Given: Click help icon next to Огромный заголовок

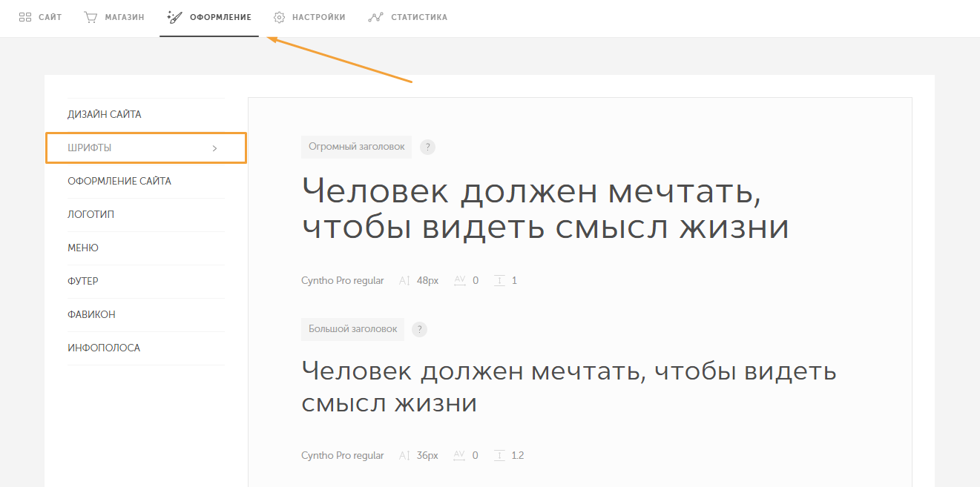Looking at the screenshot, I should click(427, 147).
